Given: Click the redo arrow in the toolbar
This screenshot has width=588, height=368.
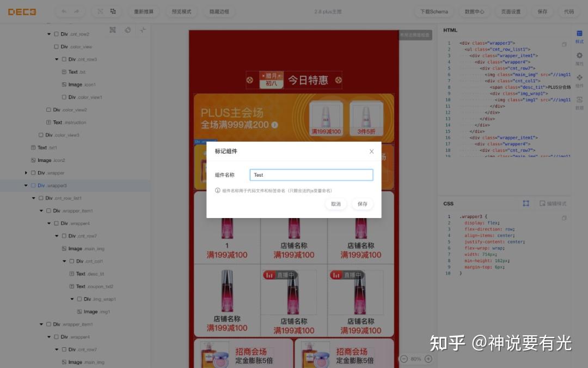Looking at the screenshot, I should tap(76, 11).
